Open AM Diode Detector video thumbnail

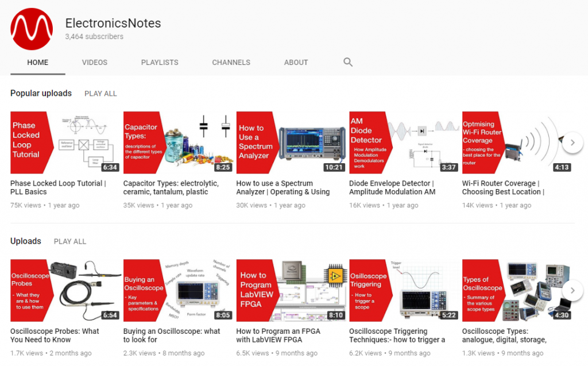[404, 142]
